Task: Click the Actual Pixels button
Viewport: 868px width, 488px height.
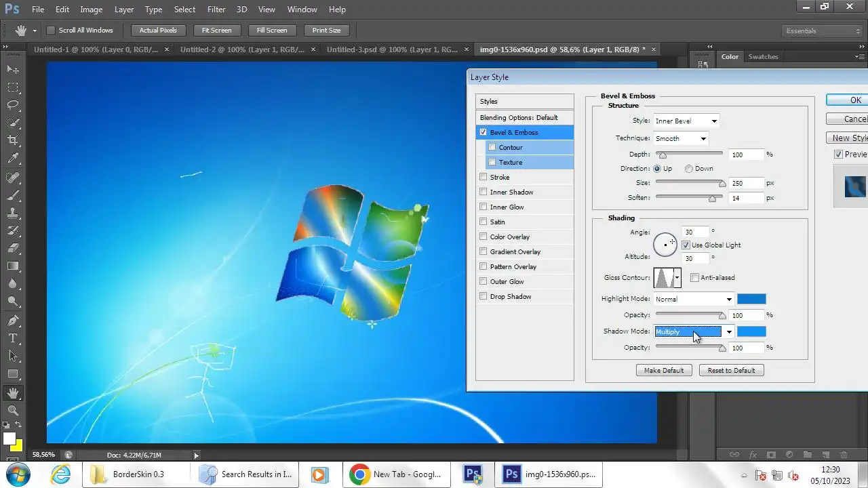Action: (x=158, y=30)
